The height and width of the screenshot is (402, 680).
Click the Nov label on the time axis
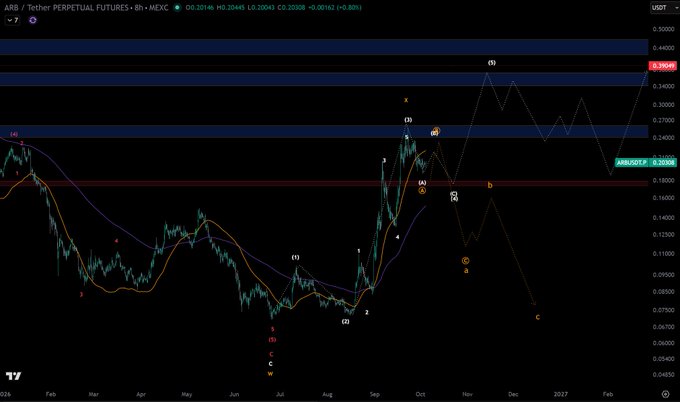(x=467, y=394)
